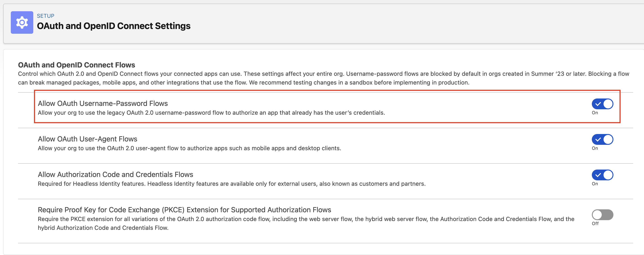This screenshot has width=644, height=255.
Task: Click the Allow OAuth Username-Password Flows label
Action: tap(103, 103)
